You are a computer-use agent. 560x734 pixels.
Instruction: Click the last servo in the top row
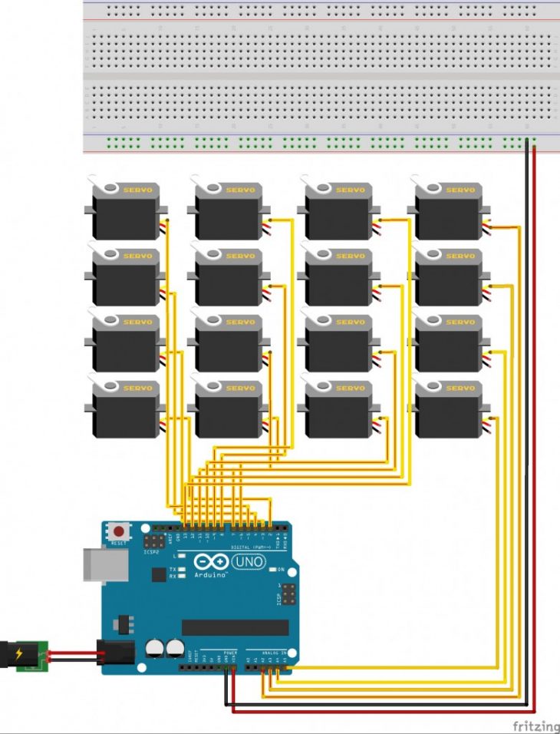(x=450, y=210)
